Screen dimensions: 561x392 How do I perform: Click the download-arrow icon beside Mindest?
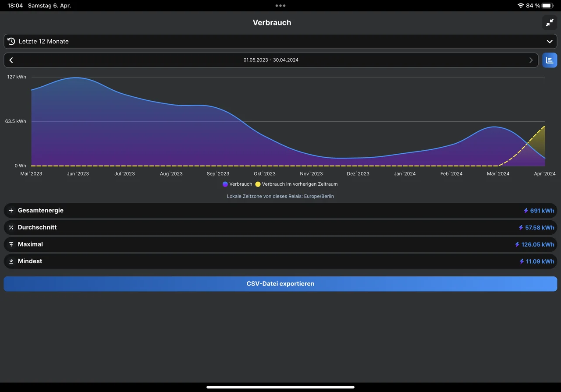tap(11, 261)
